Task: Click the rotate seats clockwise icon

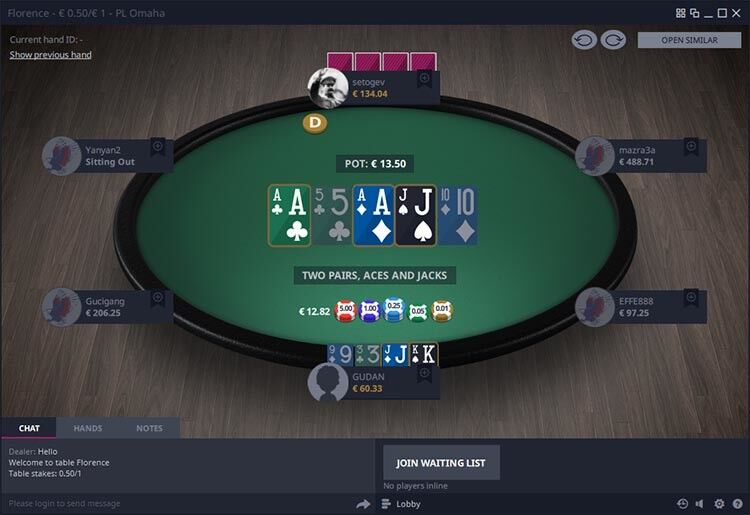Action: click(x=613, y=40)
